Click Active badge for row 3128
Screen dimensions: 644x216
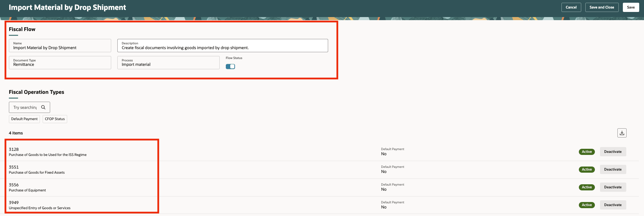click(x=587, y=152)
